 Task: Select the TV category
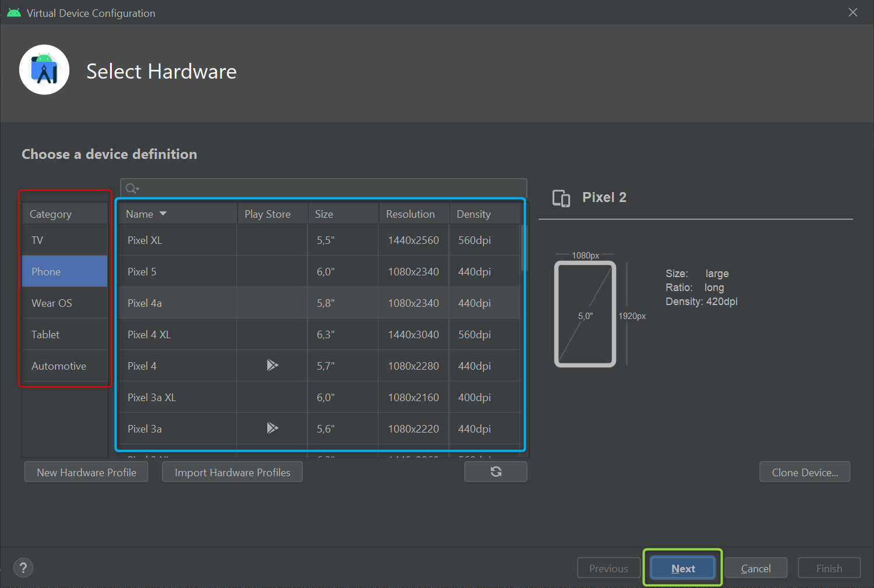tap(65, 240)
